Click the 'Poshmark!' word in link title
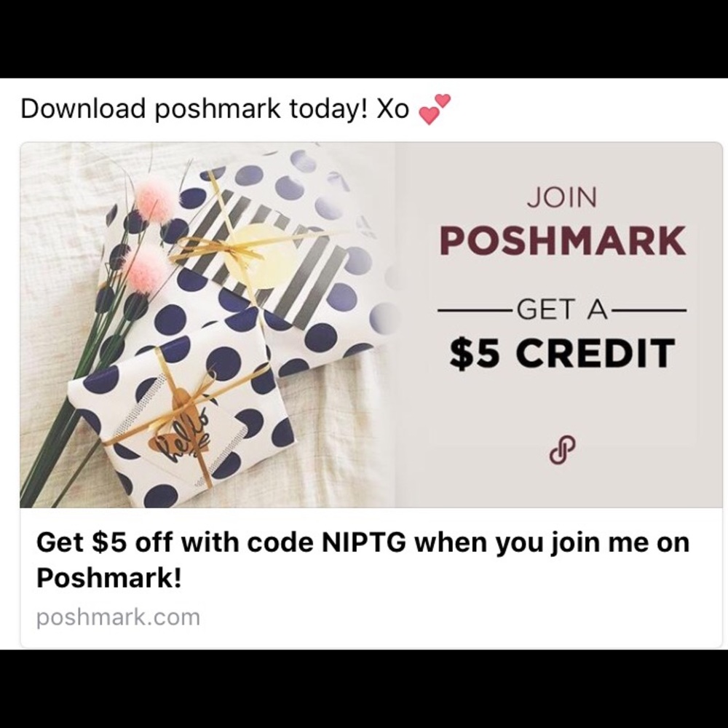The width and height of the screenshot is (728, 728). point(108,578)
